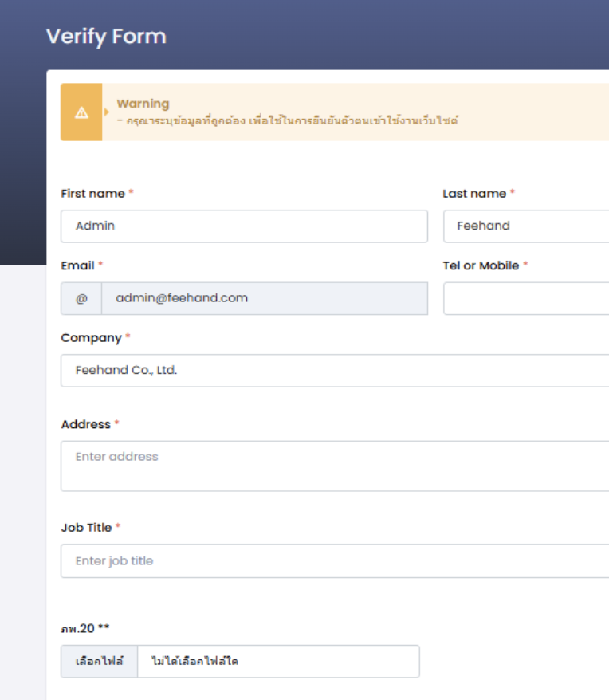Click the Enter job title field
Screen dimensions: 609x700
[x=335, y=560]
